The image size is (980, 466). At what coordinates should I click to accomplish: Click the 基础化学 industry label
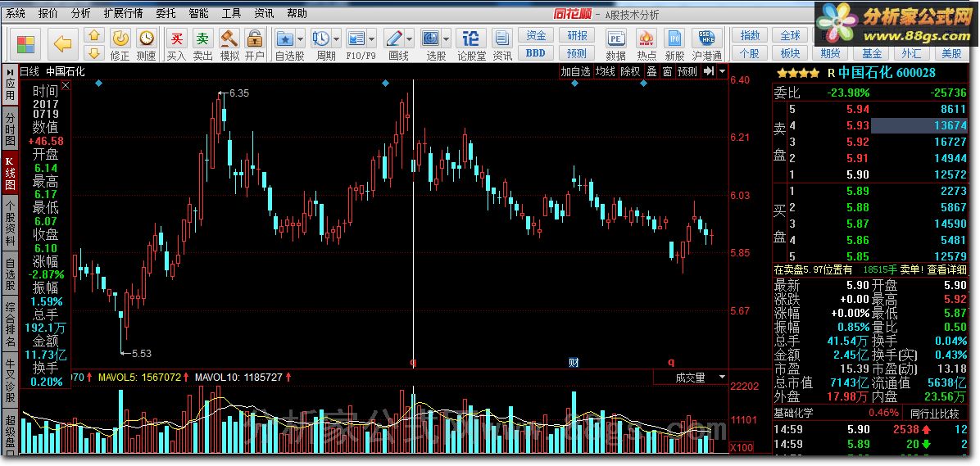(794, 413)
